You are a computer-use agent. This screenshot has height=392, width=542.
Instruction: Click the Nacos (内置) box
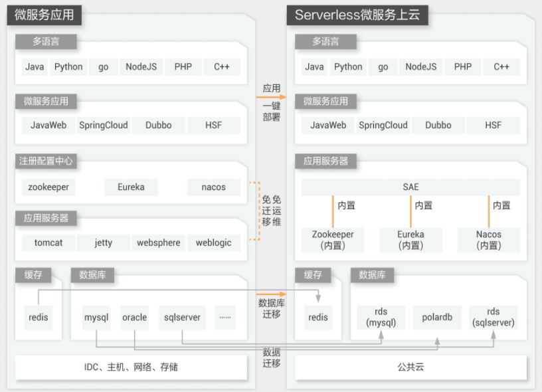coord(489,240)
